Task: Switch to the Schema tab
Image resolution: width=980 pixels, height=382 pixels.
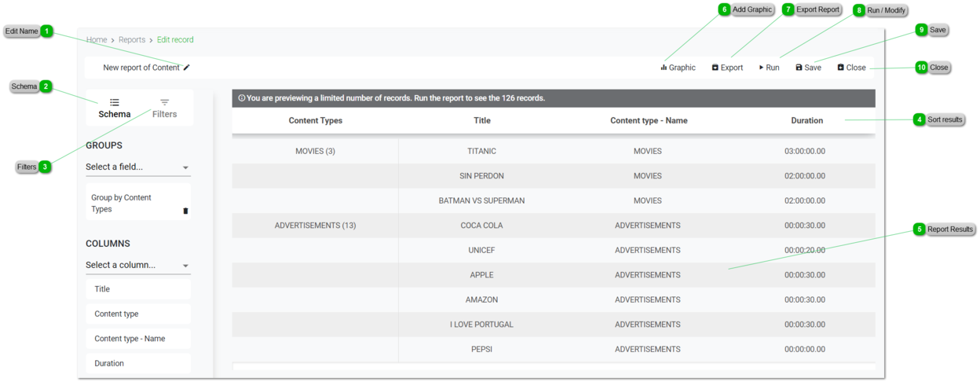Action: point(115,108)
